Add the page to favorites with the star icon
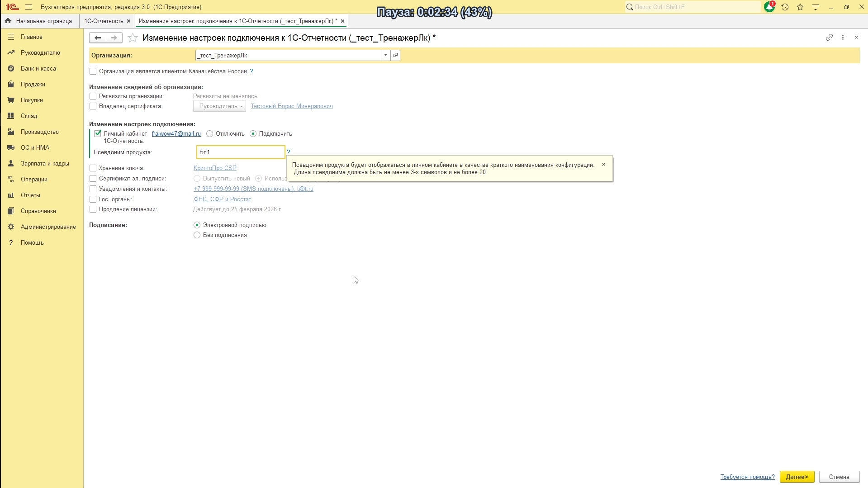The height and width of the screenshot is (488, 868). 133,38
